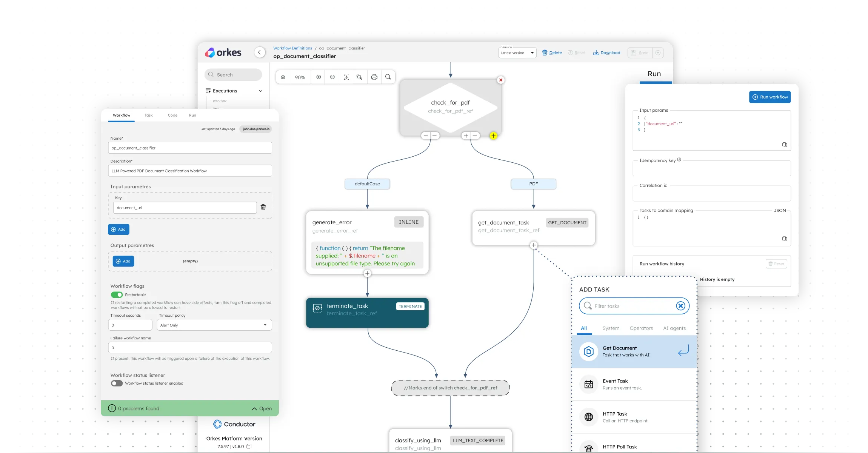The width and height of the screenshot is (868, 453).
Task: Open the Version dropdown
Action: [517, 53]
